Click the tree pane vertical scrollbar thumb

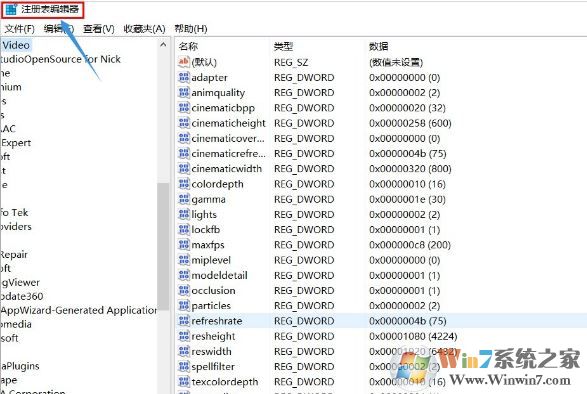click(163, 246)
